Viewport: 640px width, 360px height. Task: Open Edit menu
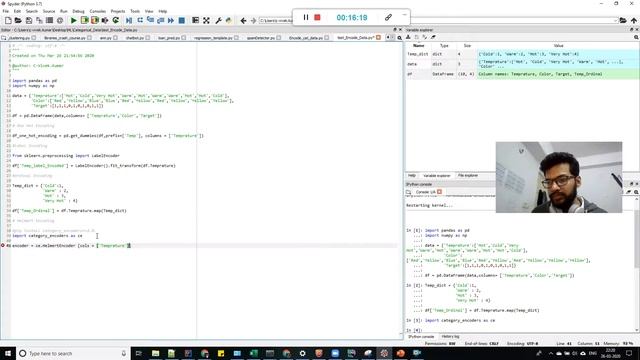click(x=17, y=11)
